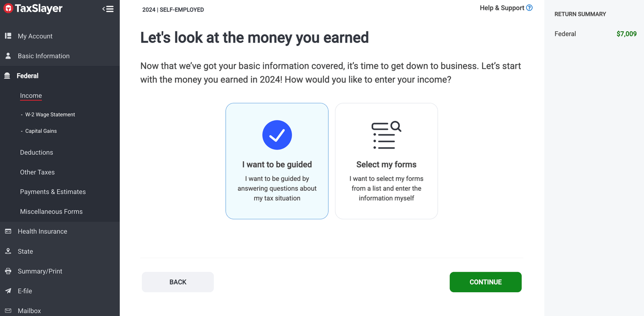Click the State map pin icon
The width and height of the screenshot is (644, 316).
click(x=8, y=251)
